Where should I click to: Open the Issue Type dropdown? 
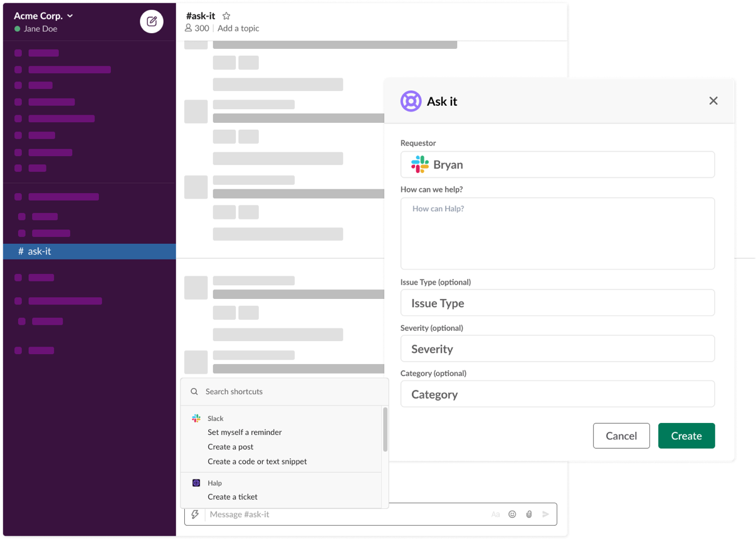click(x=557, y=303)
